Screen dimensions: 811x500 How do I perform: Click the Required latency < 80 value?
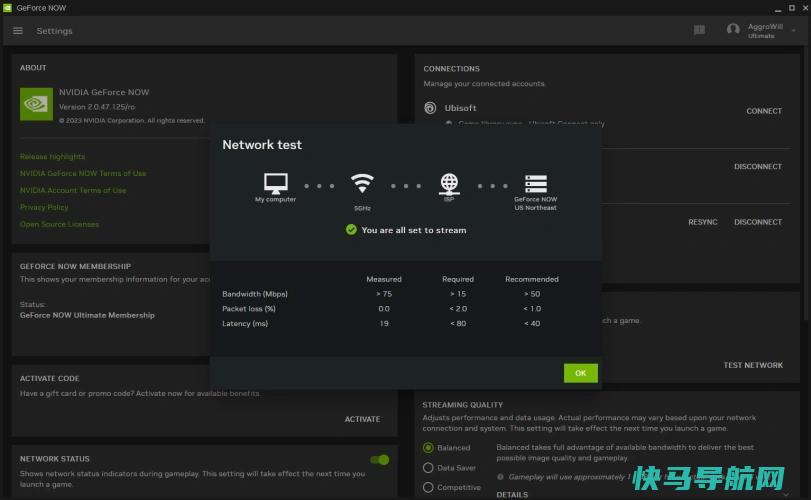tap(458, 323)
